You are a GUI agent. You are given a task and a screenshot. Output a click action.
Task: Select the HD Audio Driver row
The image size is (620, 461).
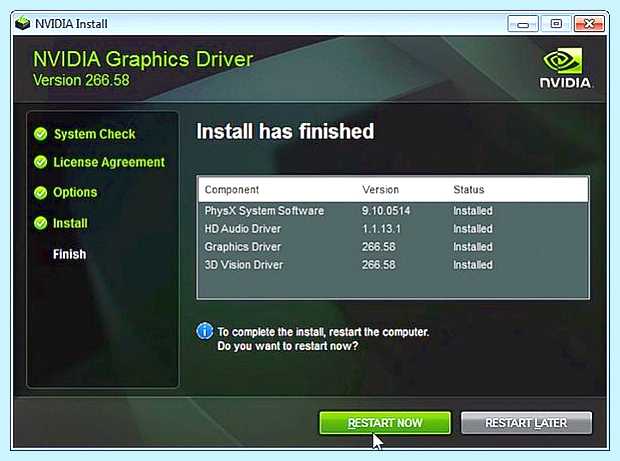coord(393,229)
